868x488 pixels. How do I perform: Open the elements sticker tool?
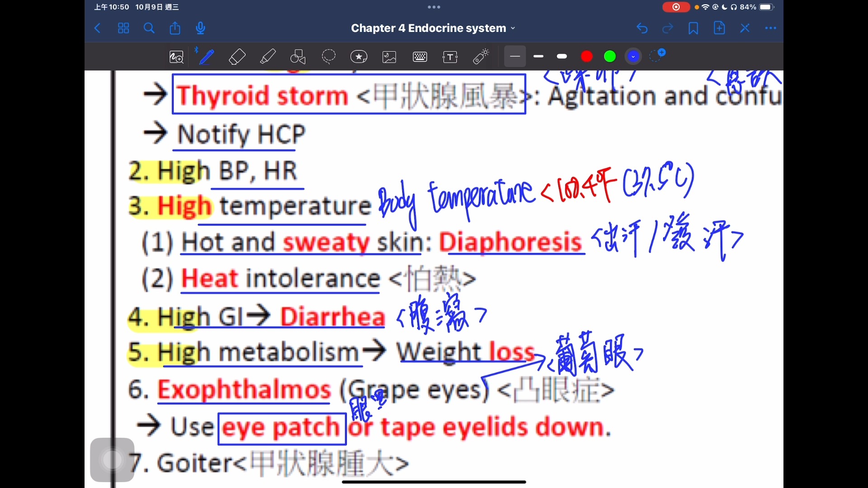(359, 57)
